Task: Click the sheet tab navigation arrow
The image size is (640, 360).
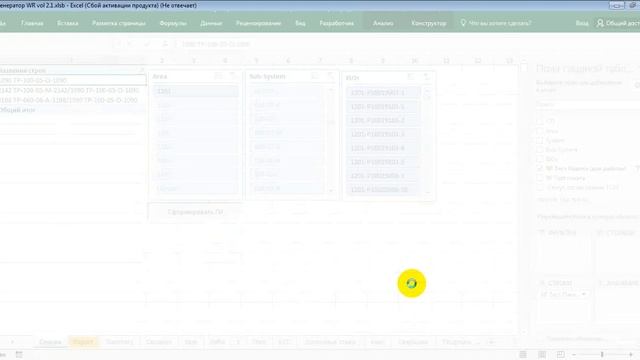Action: [13, 342]
